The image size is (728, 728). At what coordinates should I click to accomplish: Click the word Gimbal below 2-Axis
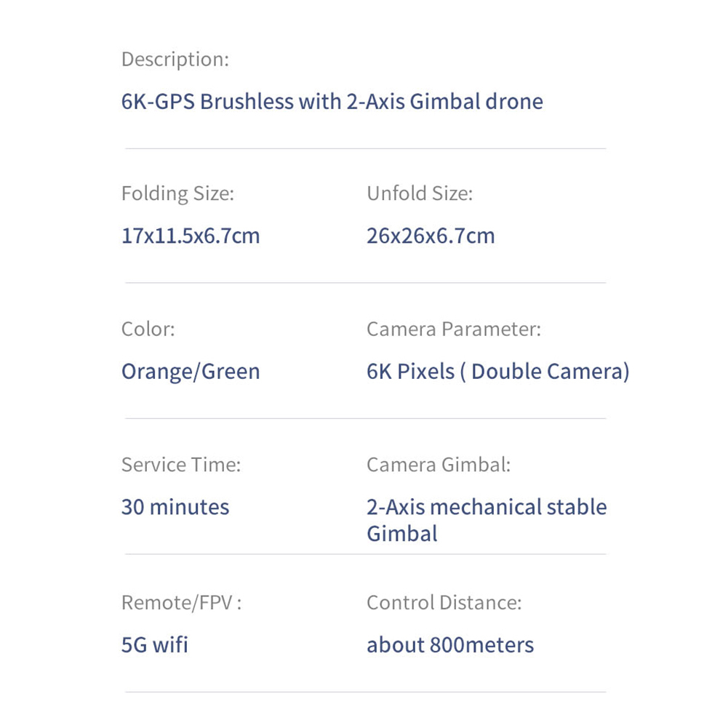(402, 534)
